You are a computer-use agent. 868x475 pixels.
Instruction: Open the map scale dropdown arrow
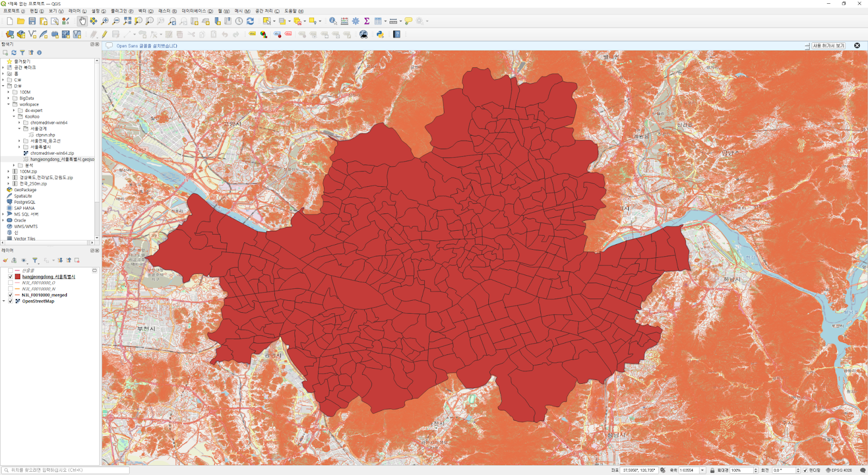[x=702, y=470]
